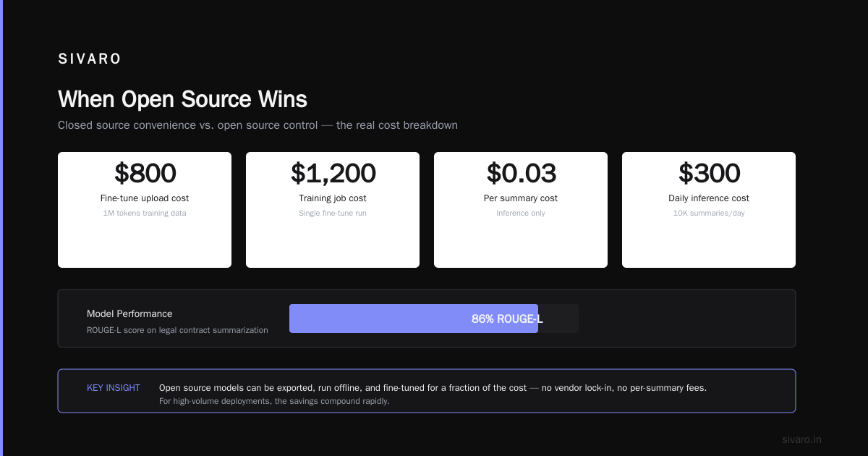Screen dimensions: 868x456
Task: Click the unfilled end of performance bar
Action: 558,318
